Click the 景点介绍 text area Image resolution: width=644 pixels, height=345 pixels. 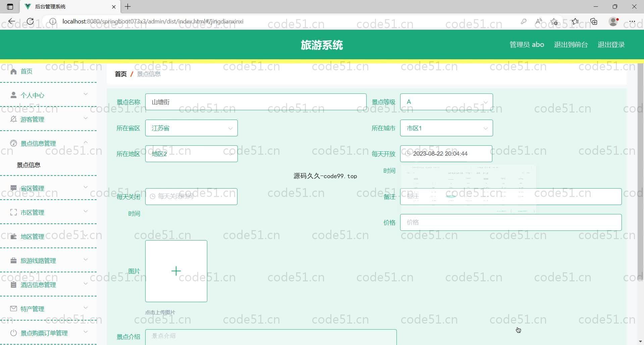click(x=271, y=337)
